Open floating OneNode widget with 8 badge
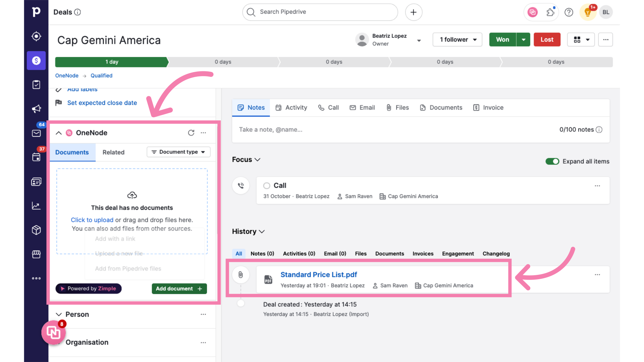 [53, 332]
